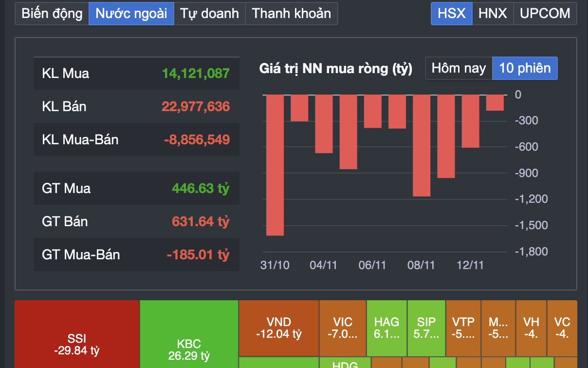Open the Thanh khoản tab
The width and height of the screenshot is (588, 368).
292,13
